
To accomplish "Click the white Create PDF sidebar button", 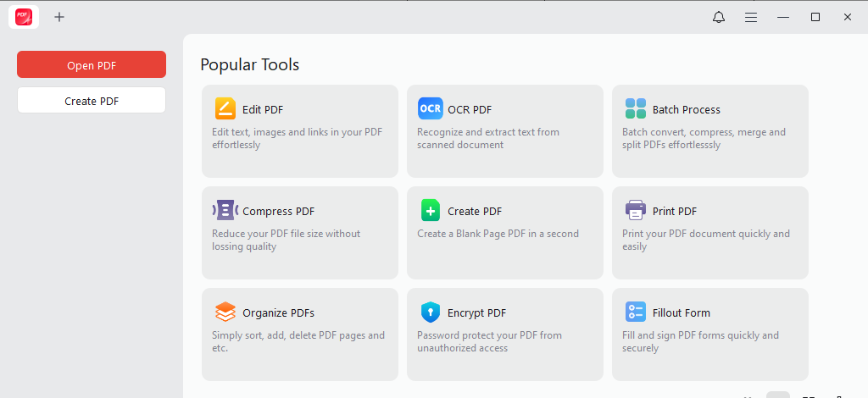I will (x=92, y=101).
